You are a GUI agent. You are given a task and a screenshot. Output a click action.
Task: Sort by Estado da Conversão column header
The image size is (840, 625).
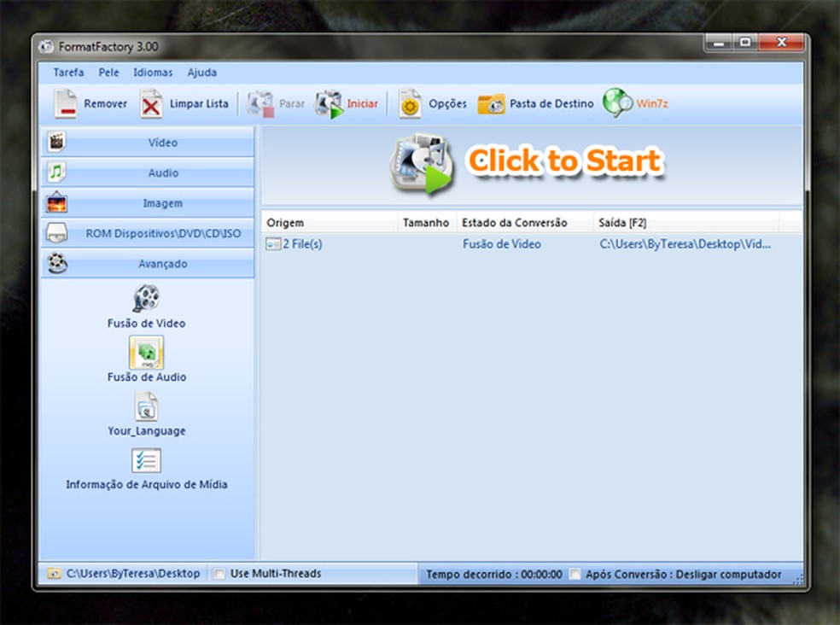tap(524, 223)
